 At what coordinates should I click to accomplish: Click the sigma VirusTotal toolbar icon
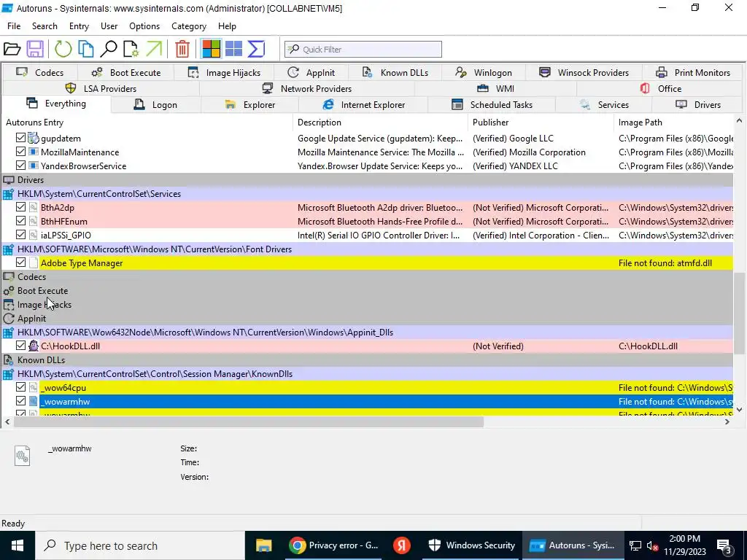pos(256,49)
